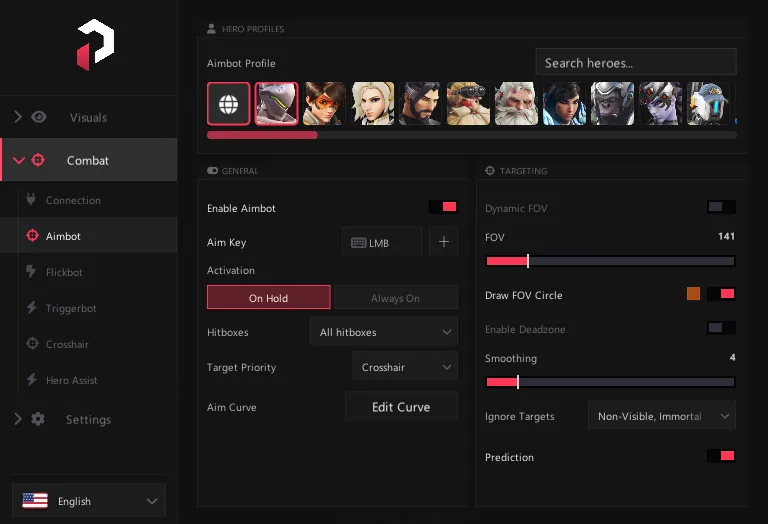Go to the Flickbot page

88,272
